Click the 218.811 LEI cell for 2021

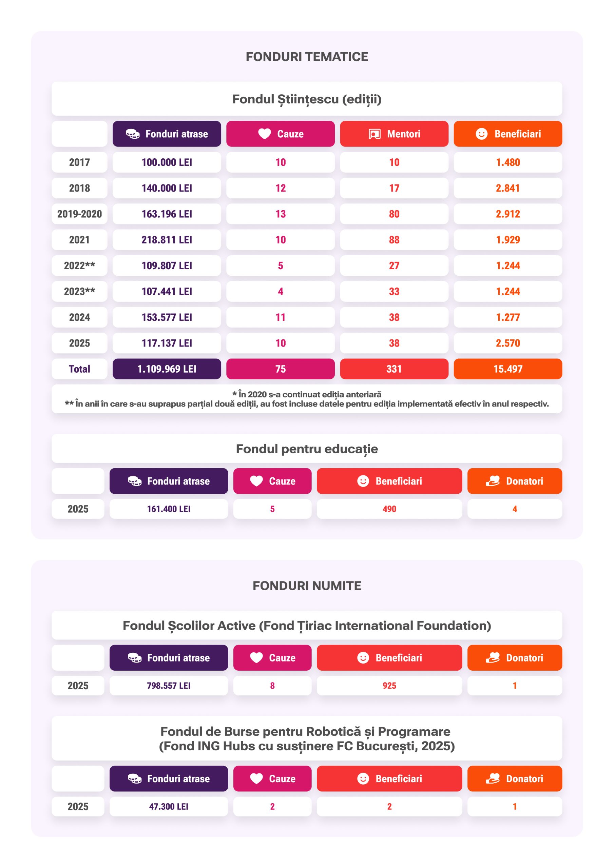tap(167, 239)
